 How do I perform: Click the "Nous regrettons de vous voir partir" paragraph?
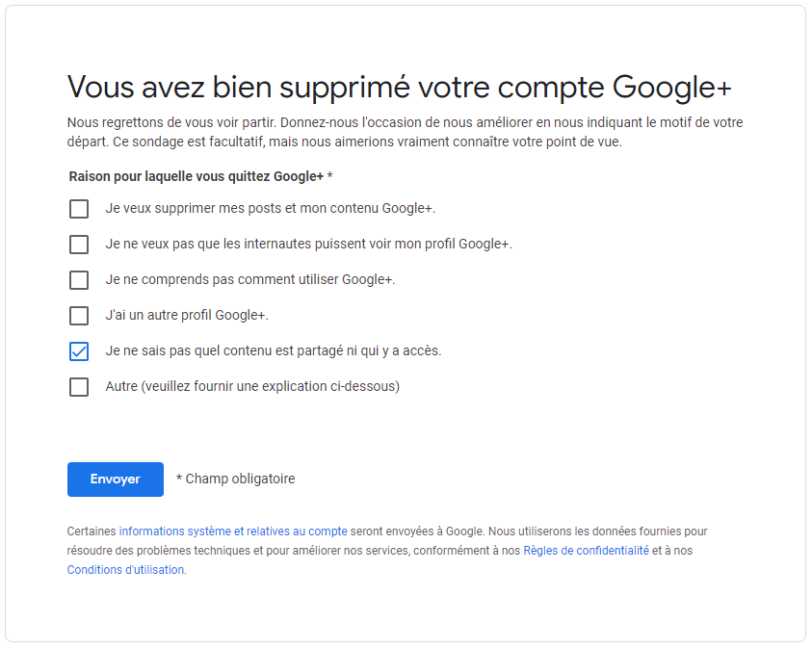pyautogui.click(x=405, y=132)
